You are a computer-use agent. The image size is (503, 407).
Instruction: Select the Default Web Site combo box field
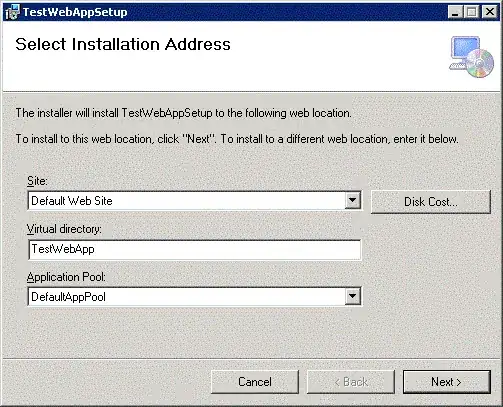[x=194, y=200]
